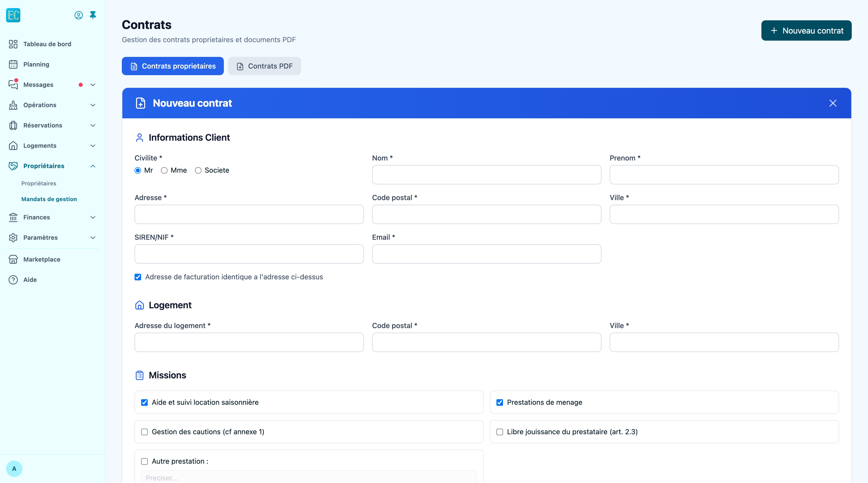The image size is (868, 483).
Task: Toggle the sidebar pin icon
Action: pyautogui.click(x=93, y=15)
